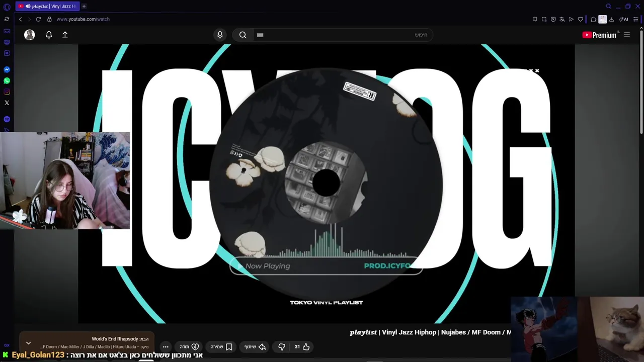Dislike the video with thumbs down

[282, 346]
